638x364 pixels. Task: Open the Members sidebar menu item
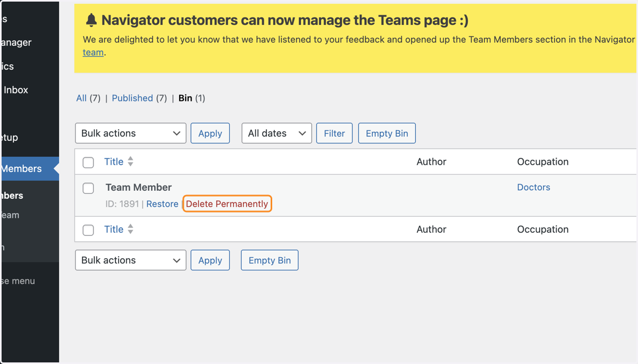click(30, 168)
